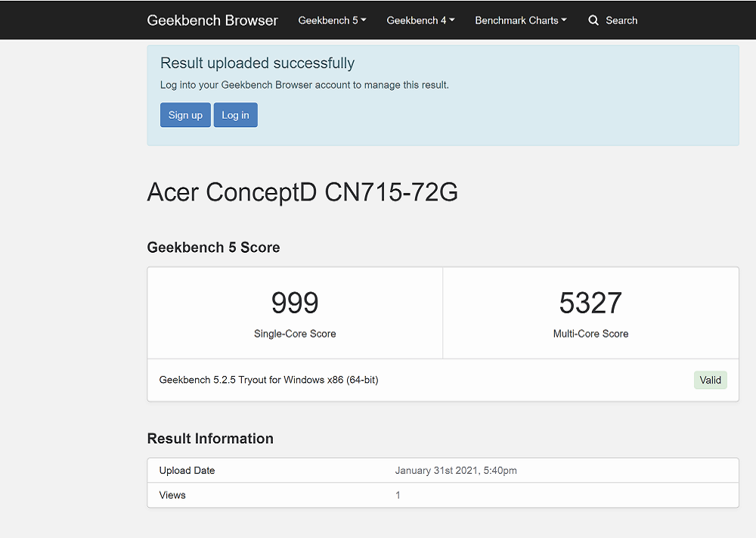This screenshot has height=538, width=756.
Task: Click the Valid status badge
Action: click(x=710, y=380)
